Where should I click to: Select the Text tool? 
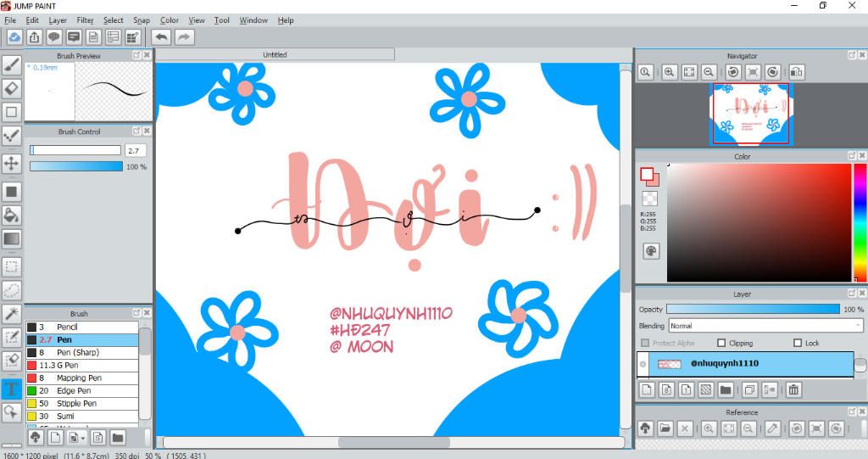(x=12, y=389)
